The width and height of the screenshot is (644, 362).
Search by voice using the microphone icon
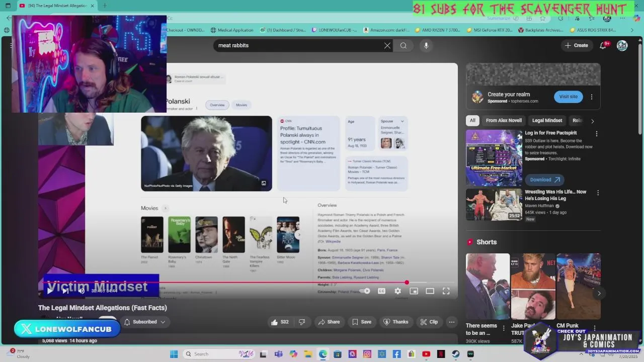426,45
